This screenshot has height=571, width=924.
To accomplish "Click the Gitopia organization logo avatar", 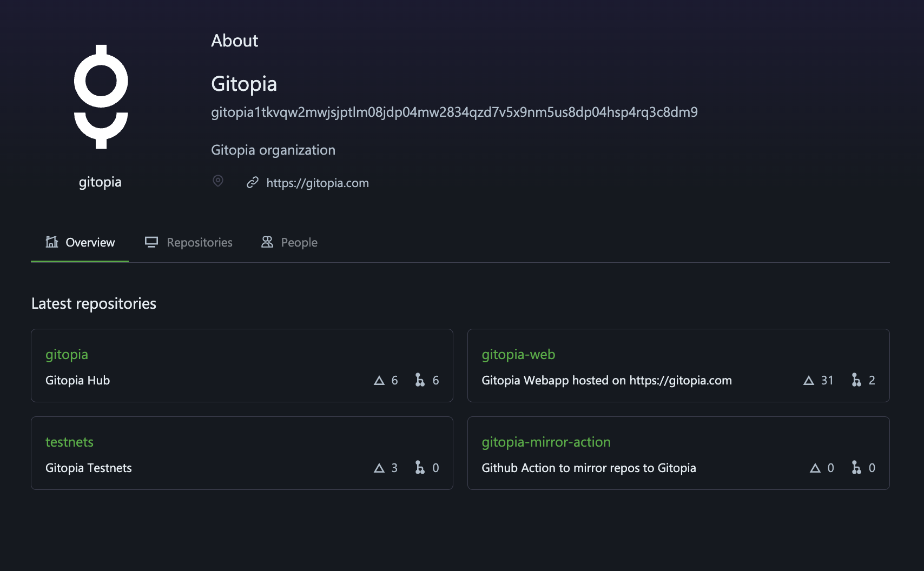I will 101,97.
